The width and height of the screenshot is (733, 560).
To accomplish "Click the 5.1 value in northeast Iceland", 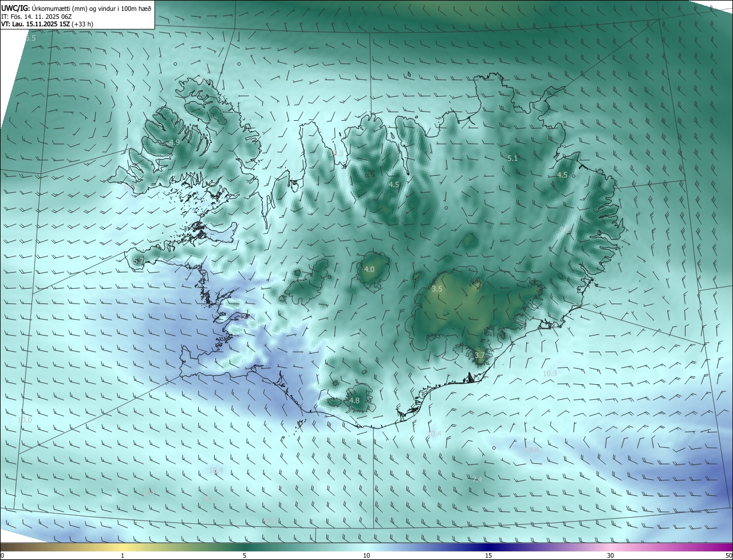I will click(513, 159).
